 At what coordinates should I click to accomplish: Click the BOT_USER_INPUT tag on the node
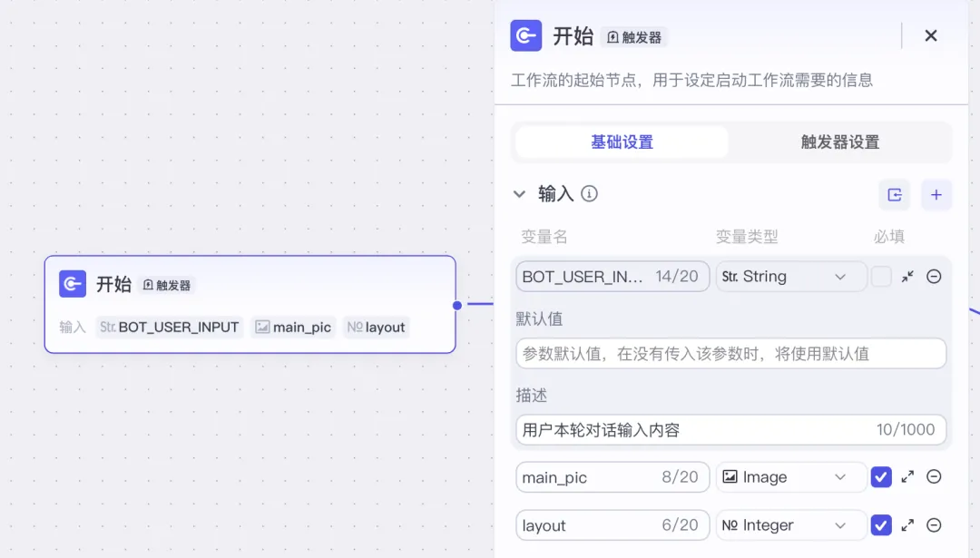tap(170, 327)
